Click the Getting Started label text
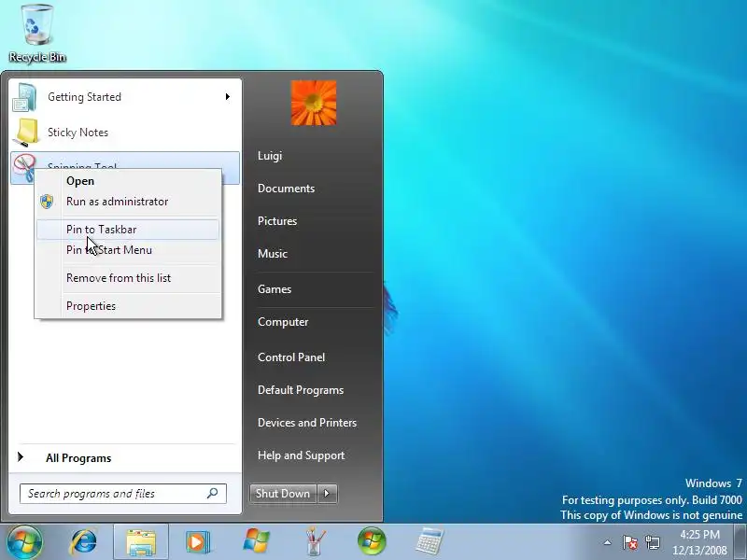 (84, 97)
